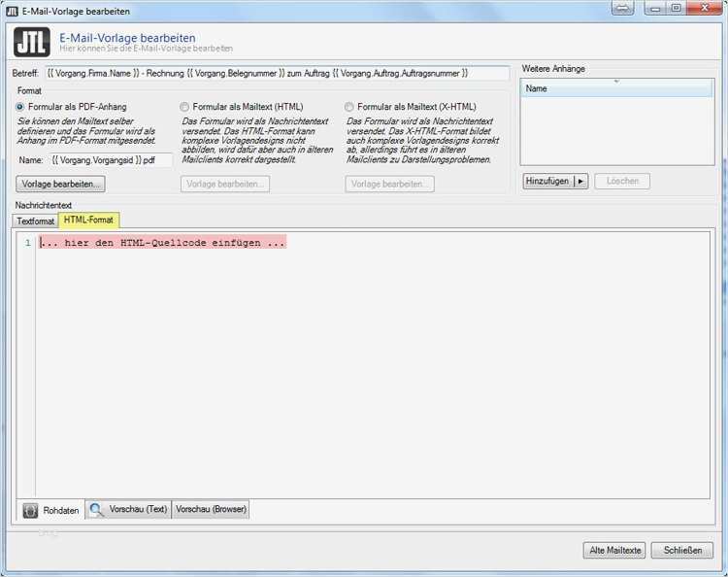Image resolution: width=728 pixels, height=577 pixels.
Task: Click the magnifier icon on Vorschau (Text)
Action: pyautogui.click(x=96, y=510)
